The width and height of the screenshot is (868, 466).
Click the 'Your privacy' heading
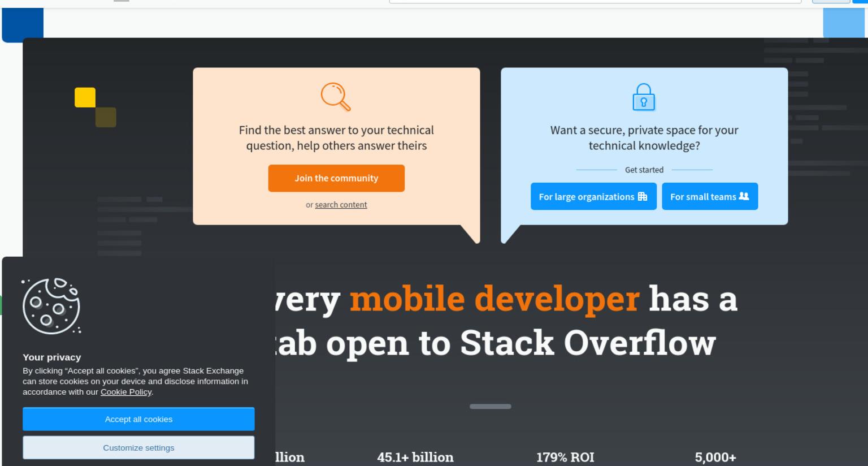point(52,357)
